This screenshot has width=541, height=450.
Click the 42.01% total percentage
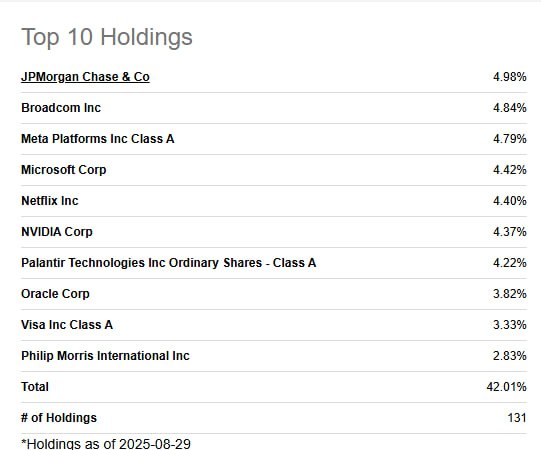506,387
